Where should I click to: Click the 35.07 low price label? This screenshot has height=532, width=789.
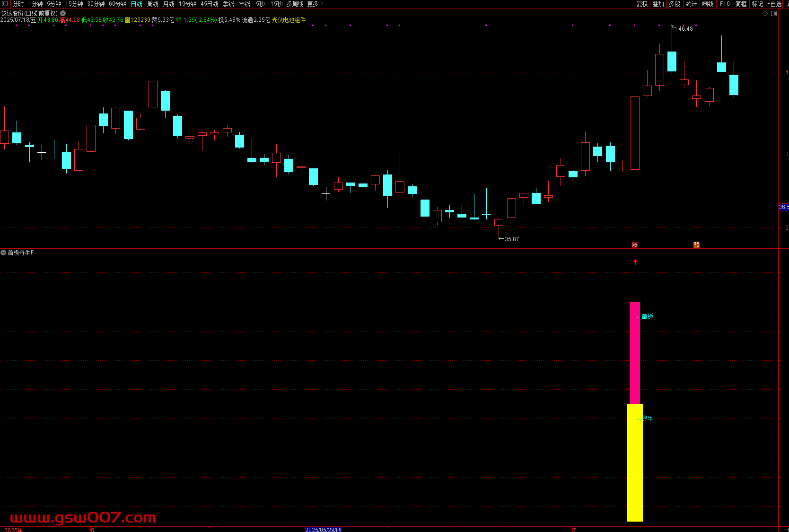tap(512, 239)
